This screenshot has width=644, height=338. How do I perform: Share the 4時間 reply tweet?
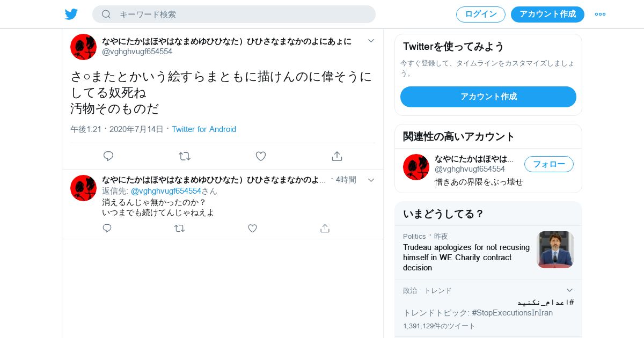(325, 229)
